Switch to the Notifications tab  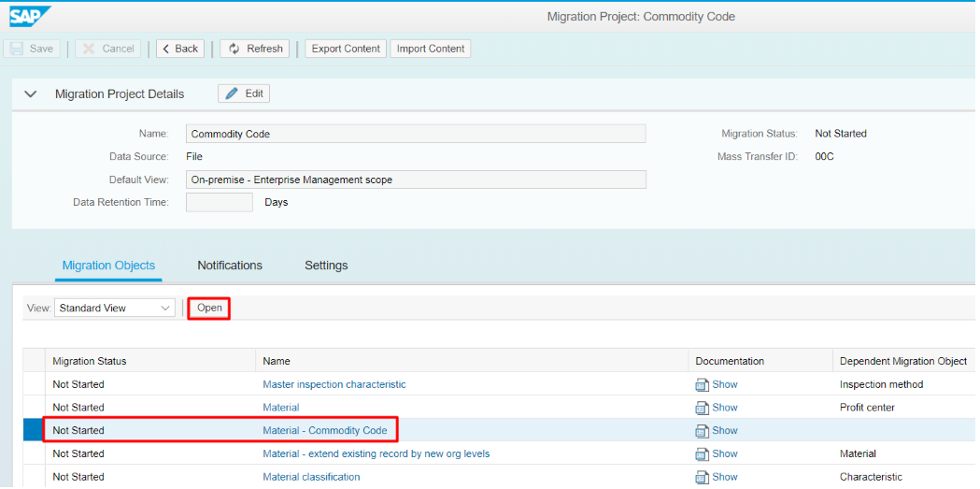[x=230, y=266]
